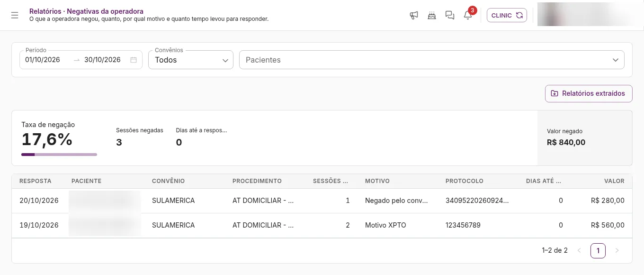Select pagination page 1
644x275 pixels.
click(x=598, y=250)
